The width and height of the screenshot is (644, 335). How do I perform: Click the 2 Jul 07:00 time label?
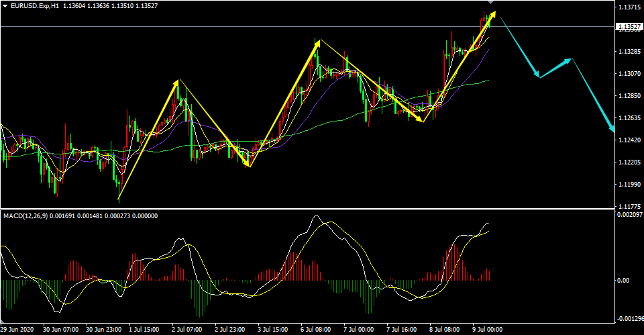coord(187,329)
